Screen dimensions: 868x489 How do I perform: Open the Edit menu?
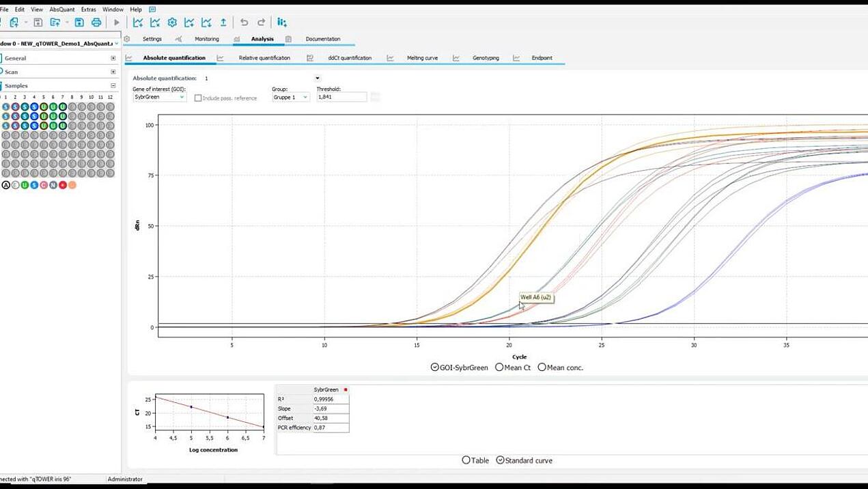(20, 10)
